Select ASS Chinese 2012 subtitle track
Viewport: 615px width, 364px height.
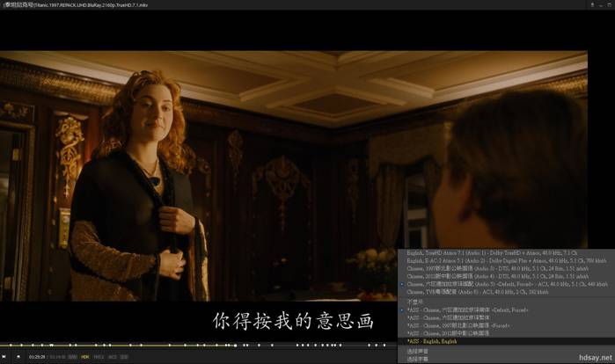[x=506, y=333]
